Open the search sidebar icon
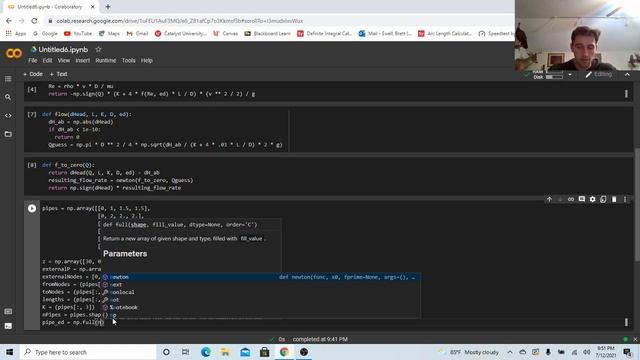640x360 pixels. point(8,97)
